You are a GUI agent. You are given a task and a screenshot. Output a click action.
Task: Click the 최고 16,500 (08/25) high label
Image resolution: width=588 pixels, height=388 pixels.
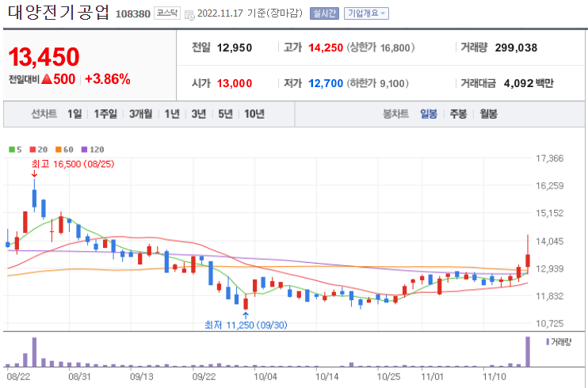[x=73, y=164]
